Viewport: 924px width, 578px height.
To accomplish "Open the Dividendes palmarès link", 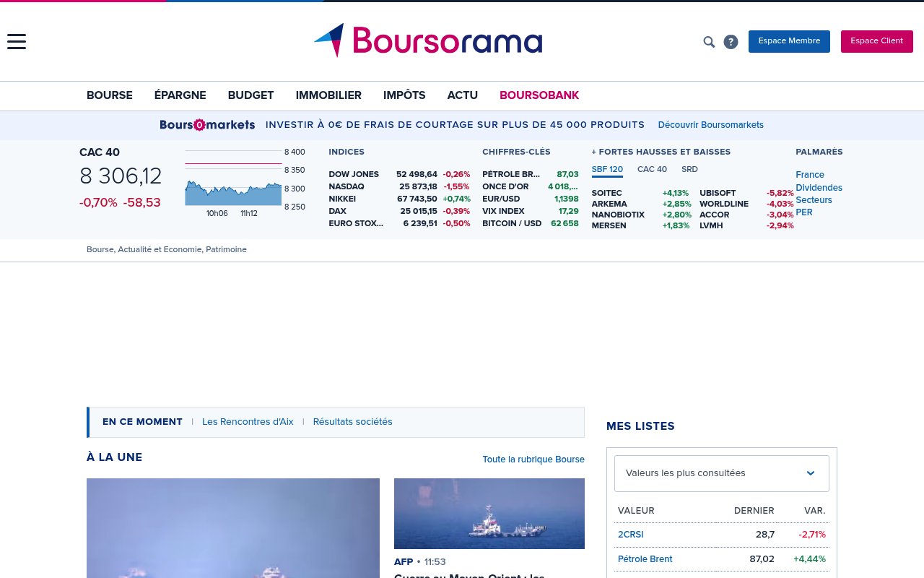I will coord(819,188).
